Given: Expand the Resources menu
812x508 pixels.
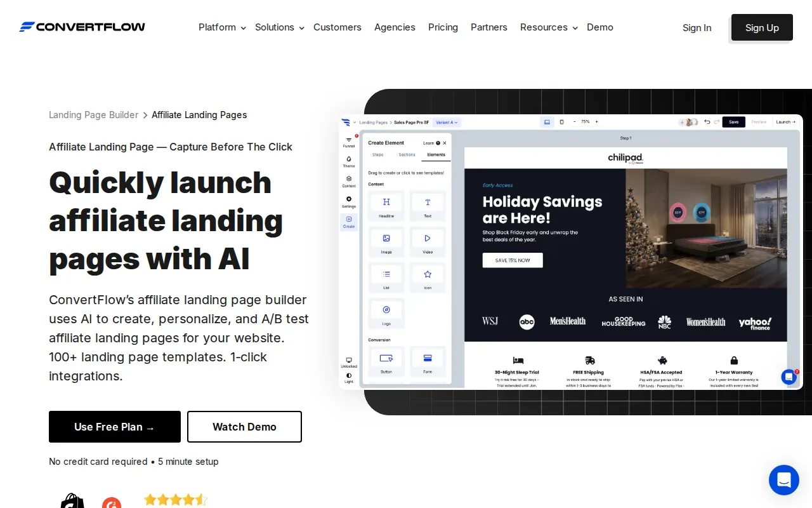Looking at the screenshot, I should tap(549, 27).
